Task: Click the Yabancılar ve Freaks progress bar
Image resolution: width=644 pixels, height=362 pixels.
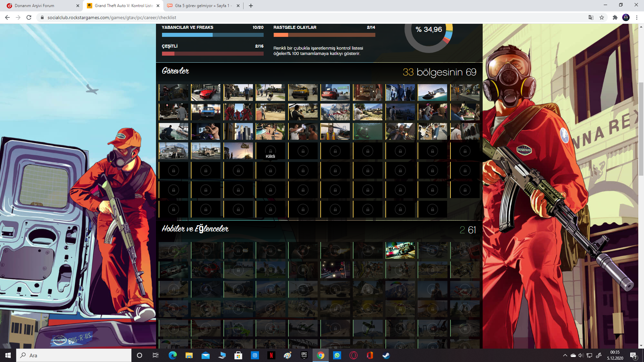Action: pyautogui.click(x=212, y=35)
